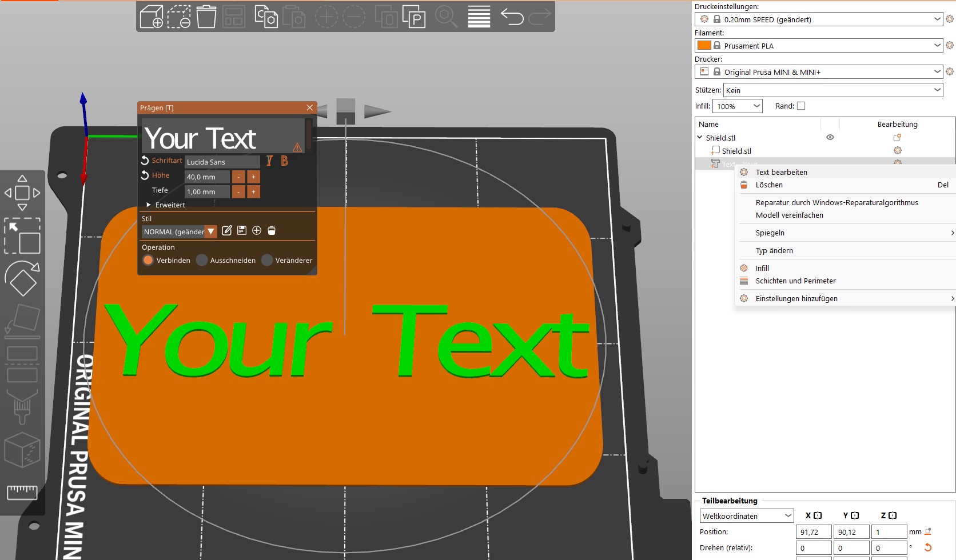This screenshot has width=956, height=560.
Task: Select the Ausschneiden operation radio
Action: point(202,260)
